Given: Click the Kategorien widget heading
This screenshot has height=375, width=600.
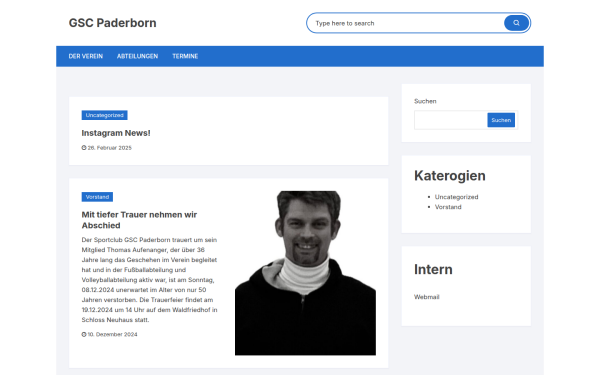Looking at the screenshot, I should coord(450,176).
